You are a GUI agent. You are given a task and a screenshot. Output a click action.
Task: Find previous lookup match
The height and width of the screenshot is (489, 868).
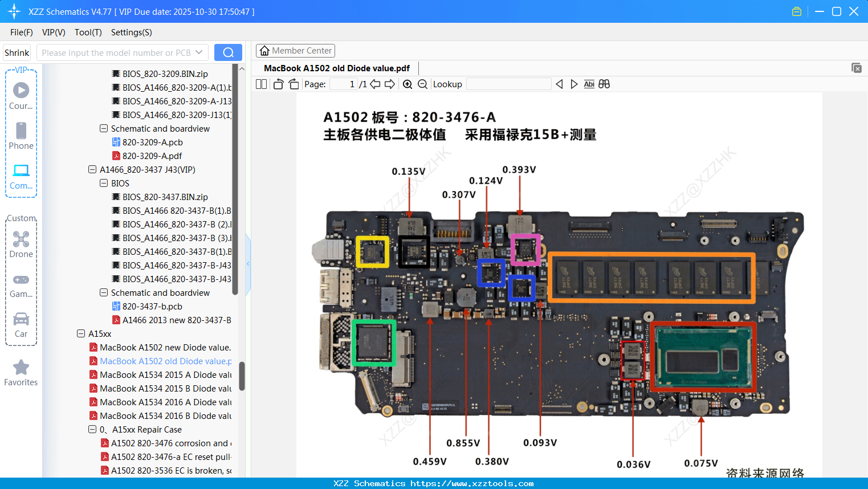(559, 84)
